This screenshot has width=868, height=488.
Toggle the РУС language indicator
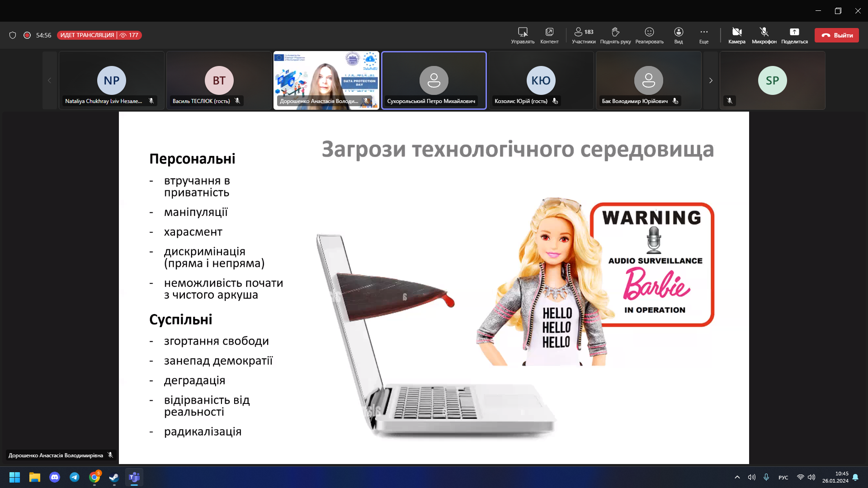coord(783,478)
